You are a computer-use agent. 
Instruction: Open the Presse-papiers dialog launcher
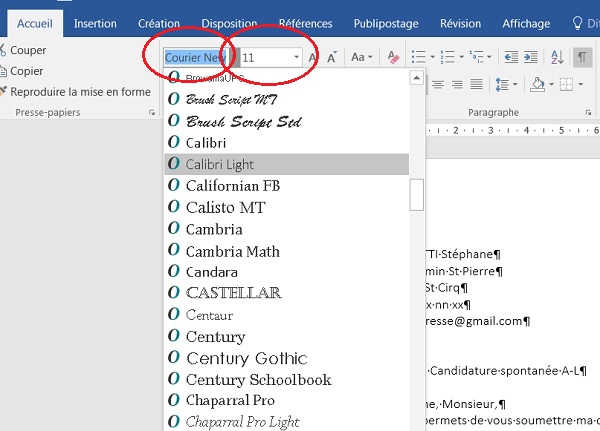pyautogui.click(x=152, y=113)
